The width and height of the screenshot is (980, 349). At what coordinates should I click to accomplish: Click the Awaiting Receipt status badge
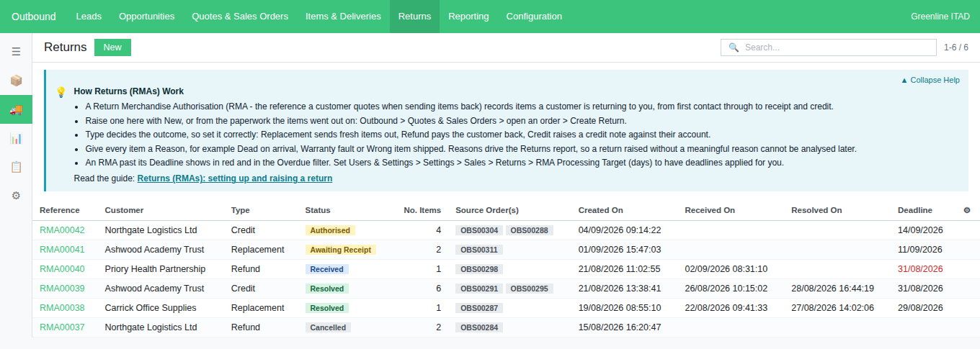pyautogui.click(x=341, y=250)
